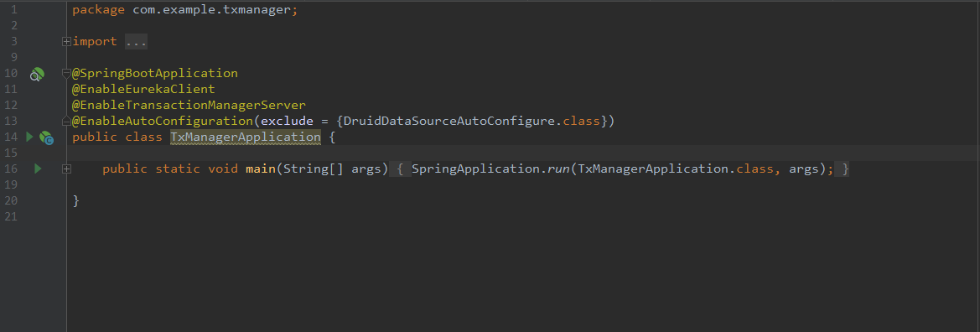
Task: Place cursor on highlighted TxManagerApplication class name
Action: pos(246,137)
